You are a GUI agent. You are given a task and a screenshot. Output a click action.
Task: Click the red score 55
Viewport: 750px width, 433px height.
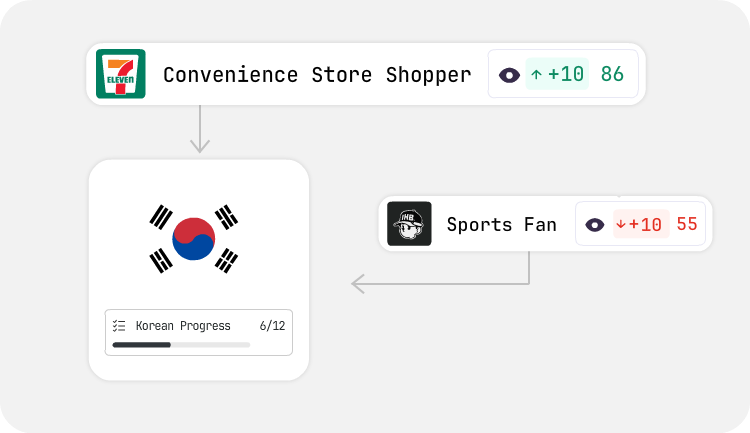tap(687, 225)
